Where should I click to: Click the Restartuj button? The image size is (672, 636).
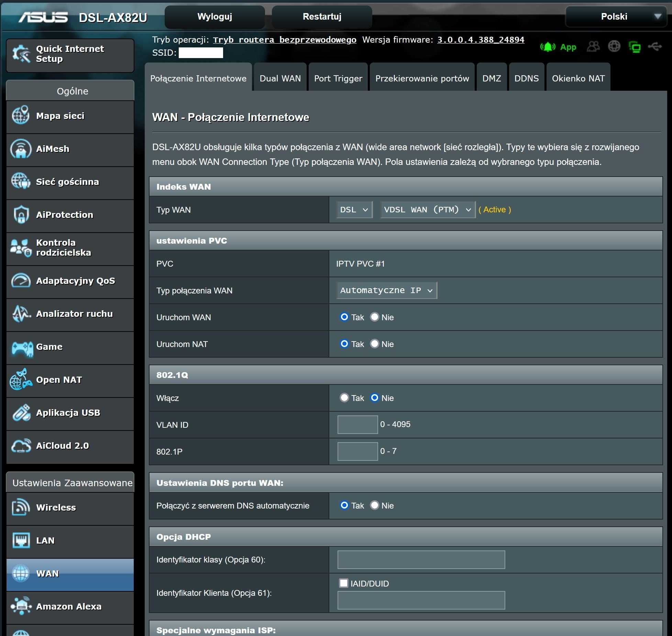[322, 17]
